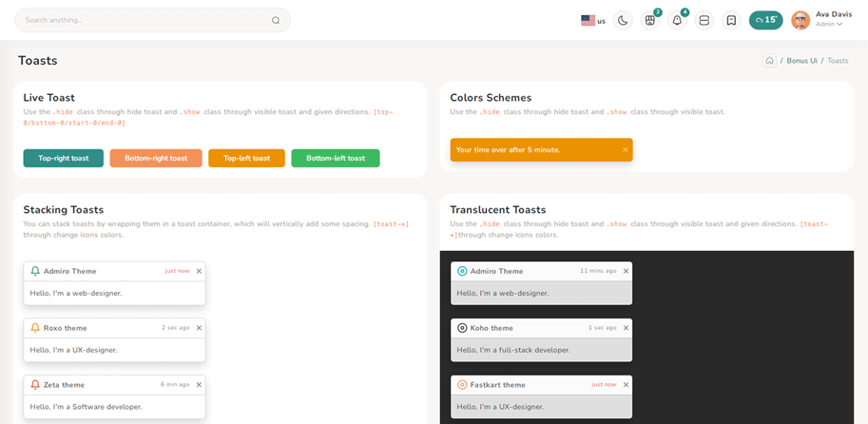868x424 pixels.
Task: Open the shop cart icon with badge 2
Action: coord(650,20)
